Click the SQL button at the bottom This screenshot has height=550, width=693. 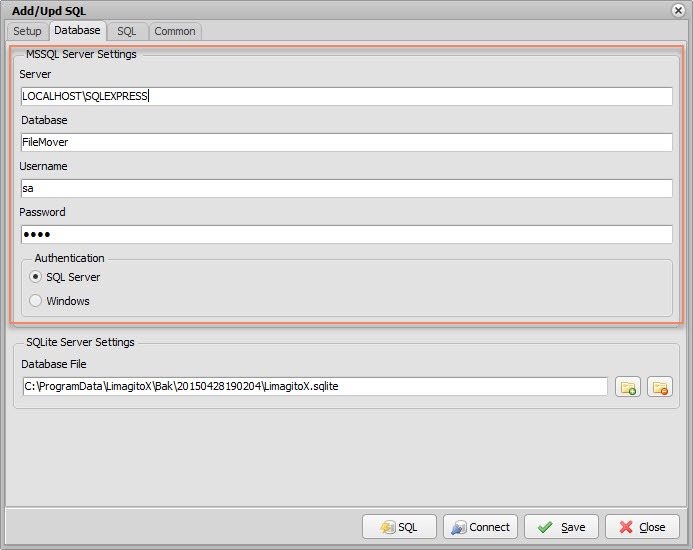(399, 527)
